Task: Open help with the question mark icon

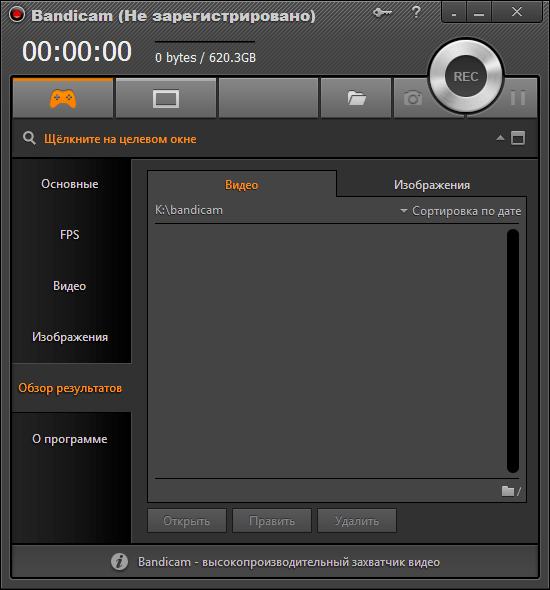Action: click(x=416, y=12)
